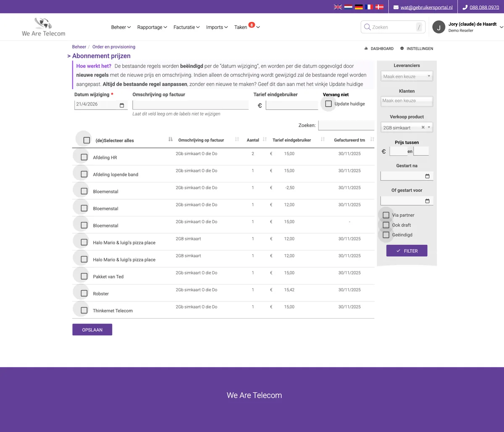The height and width of the screenshot is (432, 504).
Task: Click the phone icon in top bar
Action: point(465,7)
